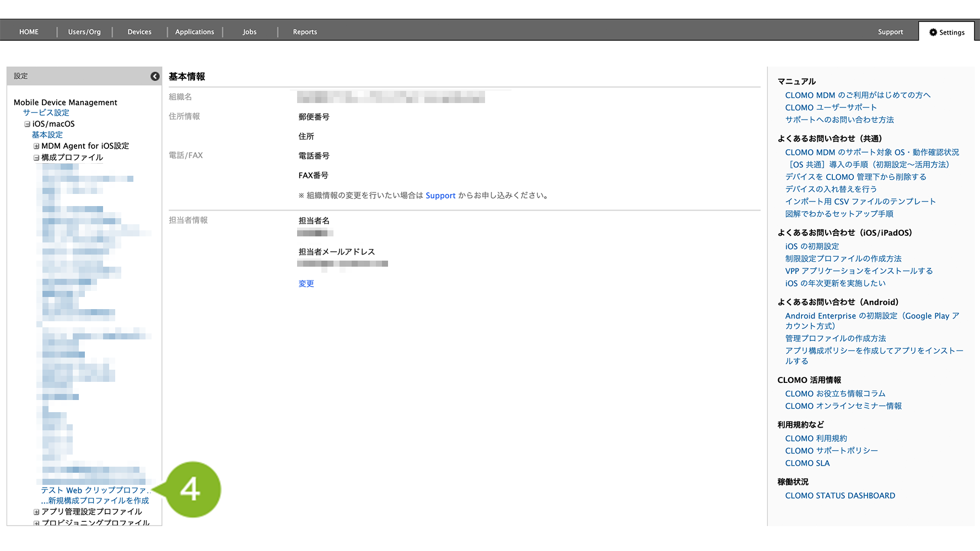Open the テスト Web クリッププロファイル entry

(x=95, y=490)
